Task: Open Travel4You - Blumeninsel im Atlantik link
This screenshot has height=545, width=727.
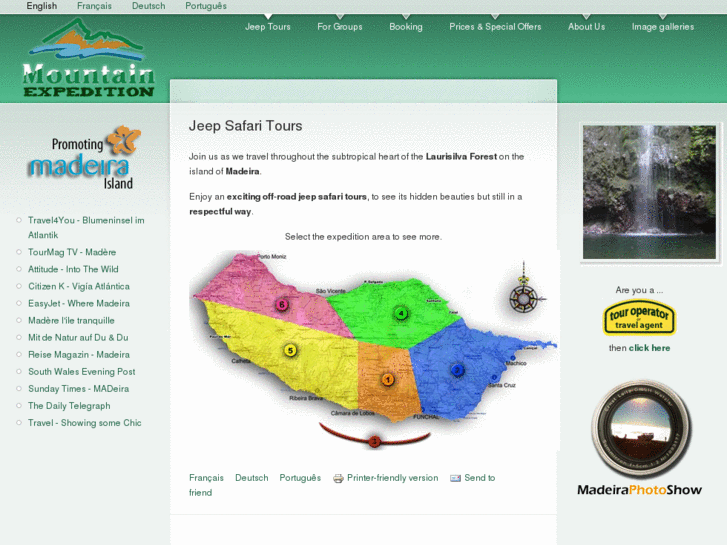Action: tap(86, 228)
